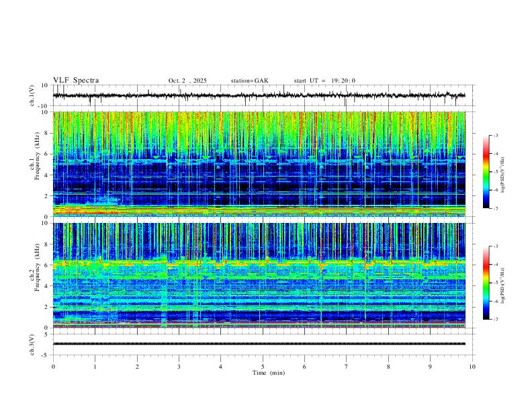Click time axis tick label "3"
The image size is (532, 411).
coord(179,367)
